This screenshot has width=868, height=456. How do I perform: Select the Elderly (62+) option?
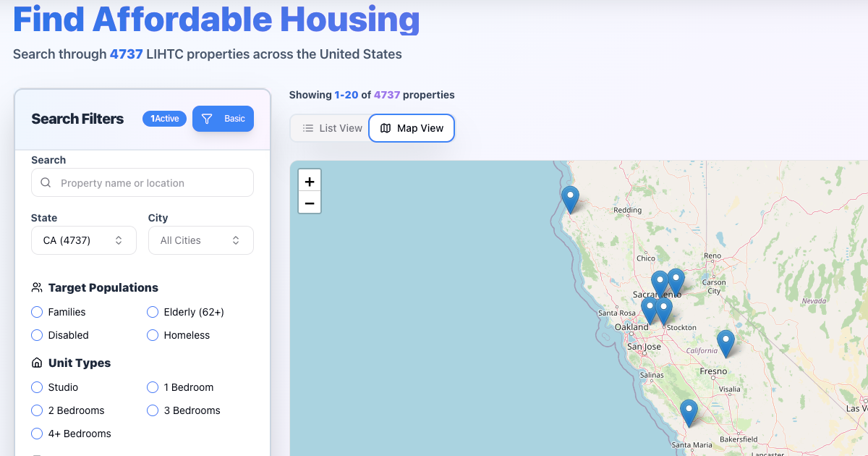tap(152, 312)
